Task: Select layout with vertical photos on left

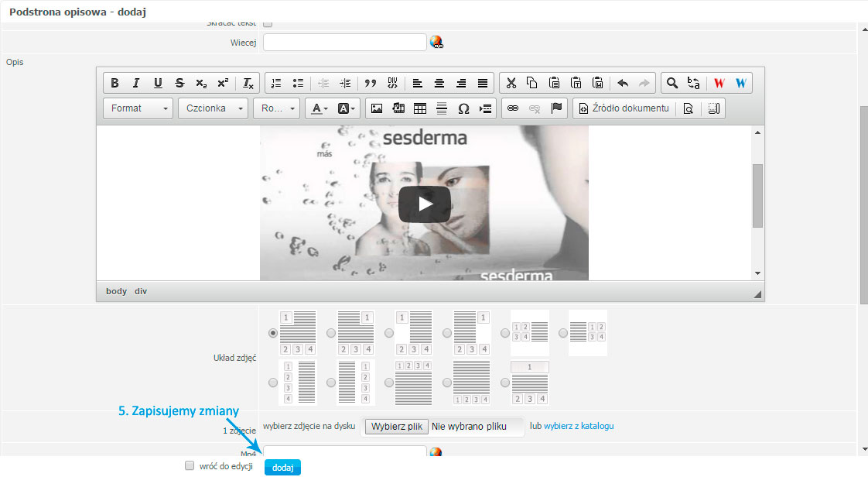Action: pos(273,383)
